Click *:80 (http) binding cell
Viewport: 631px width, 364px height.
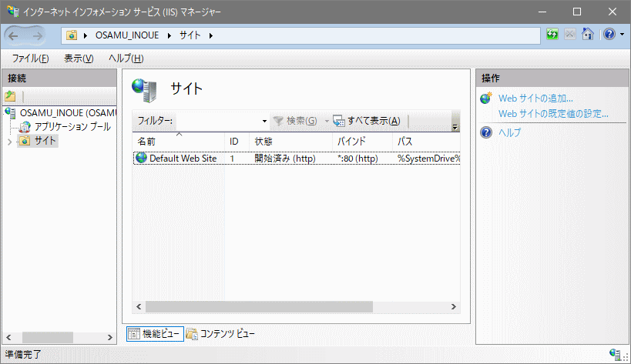pyautogui.click(x=357, y=159)
